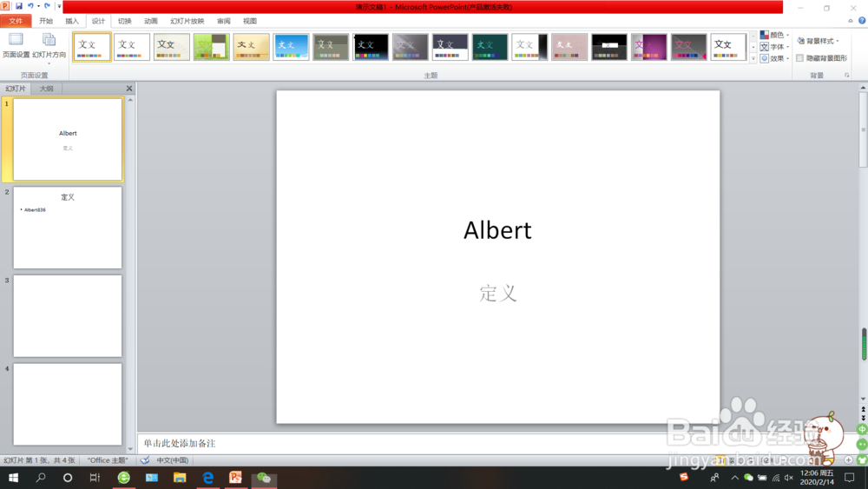The width and height of the screenshot is (868, 489).
Task: Select blank slide 3 thumbnail
Action: [x=68, y=315]
